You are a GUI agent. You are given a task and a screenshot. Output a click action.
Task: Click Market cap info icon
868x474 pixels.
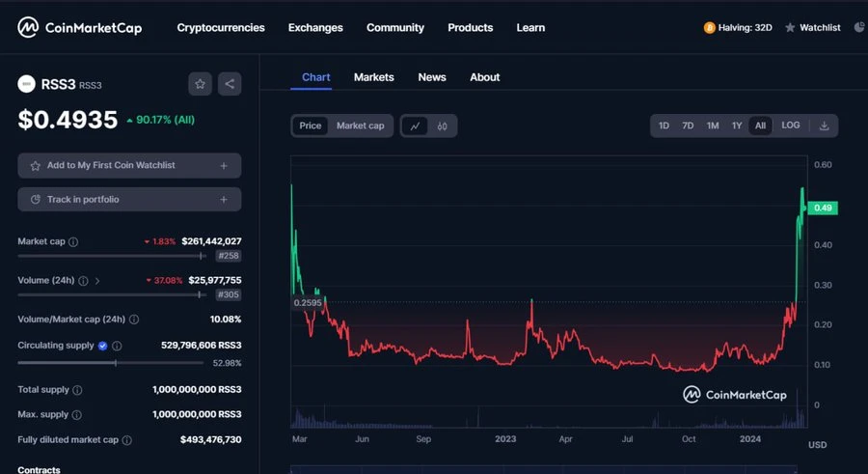pyautogui.click(x=73, y=241)
